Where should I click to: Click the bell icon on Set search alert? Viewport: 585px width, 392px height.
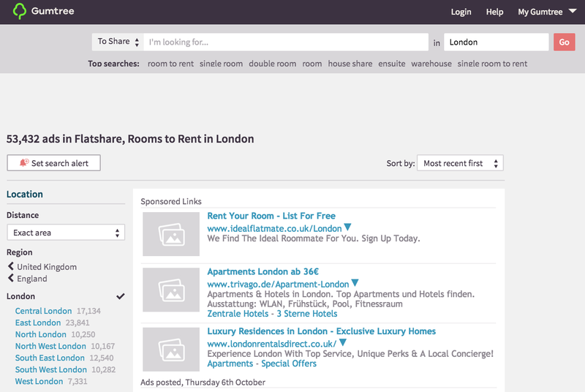click(24, 162)
